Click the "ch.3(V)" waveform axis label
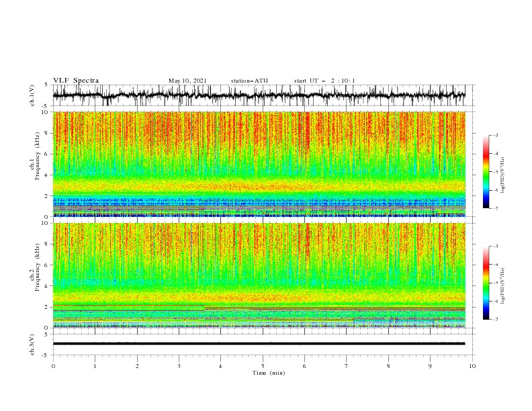The image size is (532, 411). [x=32, y=345]
